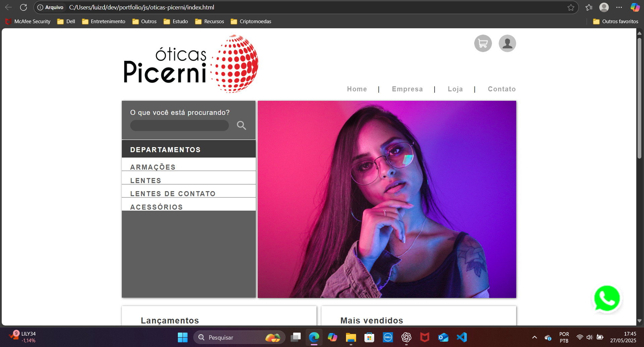Click the Óticas Picerni logo
The image size is (644, 347).
[x=190, y=63]
